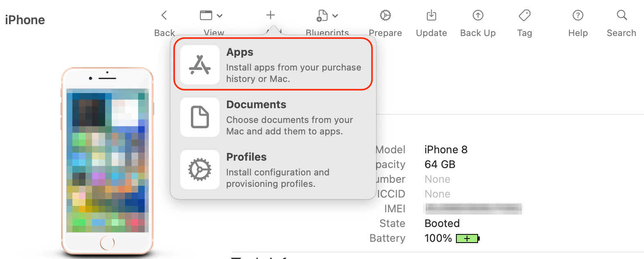Image resolution: width=644 pixels, height=259 pixels.
Task: Open the Blueprints document icon
Action: pyautogui.click(x=322, y=16)
